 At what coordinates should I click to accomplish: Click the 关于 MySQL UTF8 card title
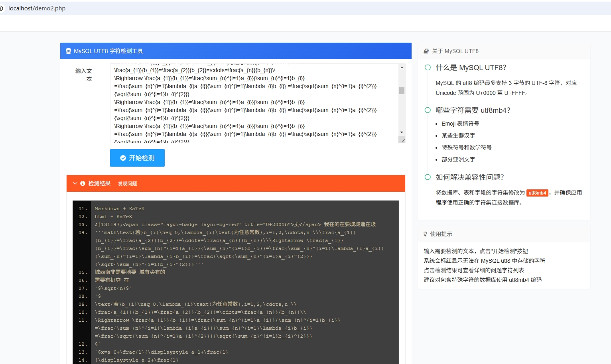click(455, 51)
